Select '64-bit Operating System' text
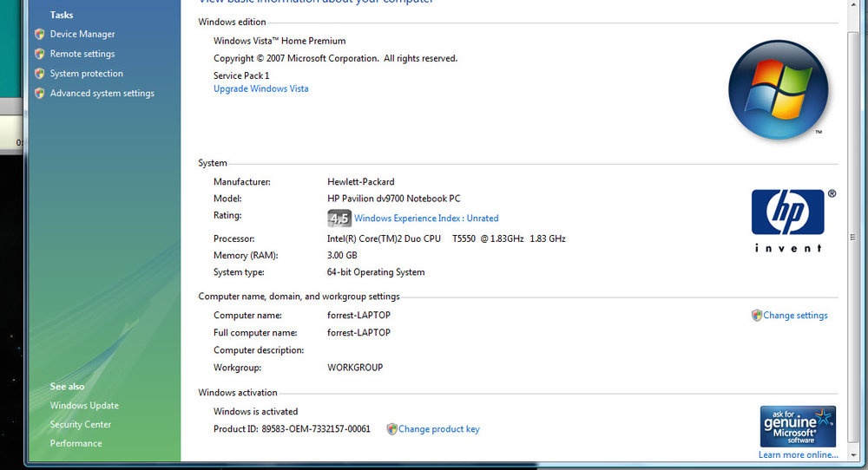The height and width of the screenshot is (470, 868). tap(376, 272)
